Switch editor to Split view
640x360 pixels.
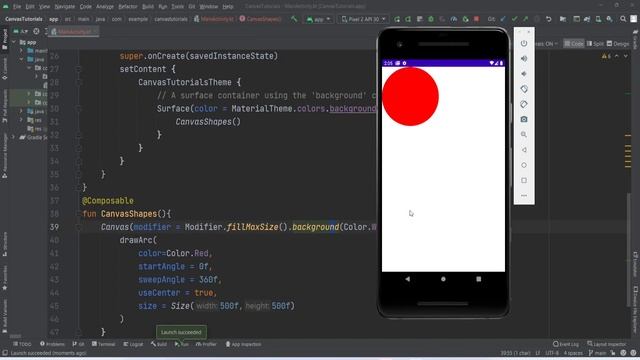click(595, 44)
